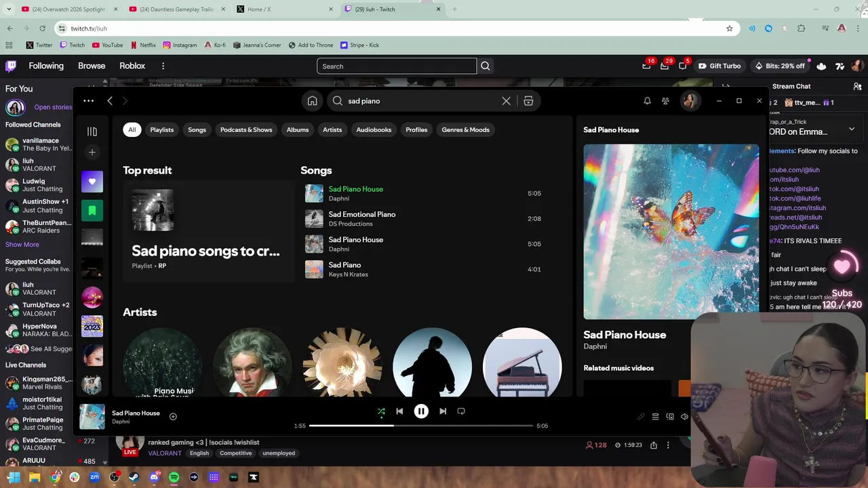Click VALORANT category link below stream
Viewport: 868px width, 488px height.
165,453
